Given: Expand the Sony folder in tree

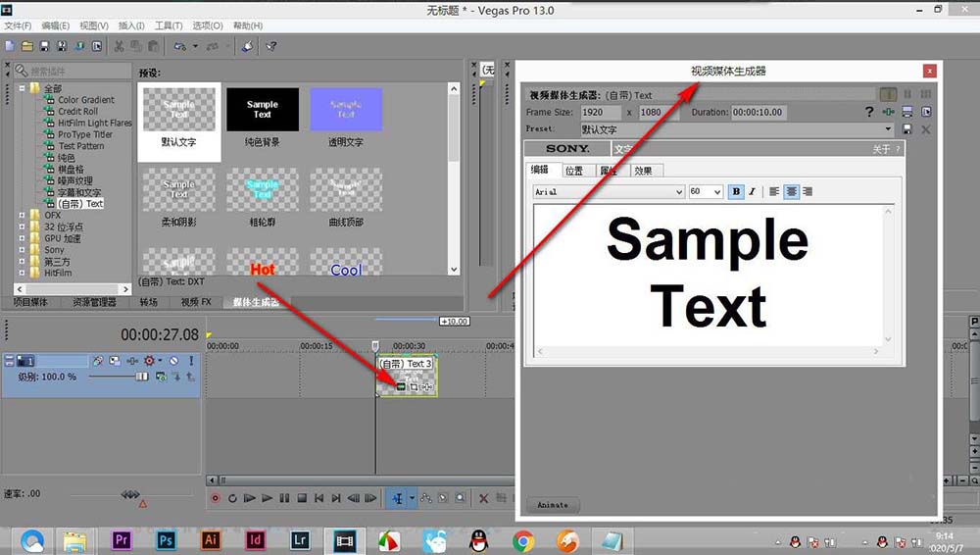Looking at the screenshot, I should click(x=22, y=250).
